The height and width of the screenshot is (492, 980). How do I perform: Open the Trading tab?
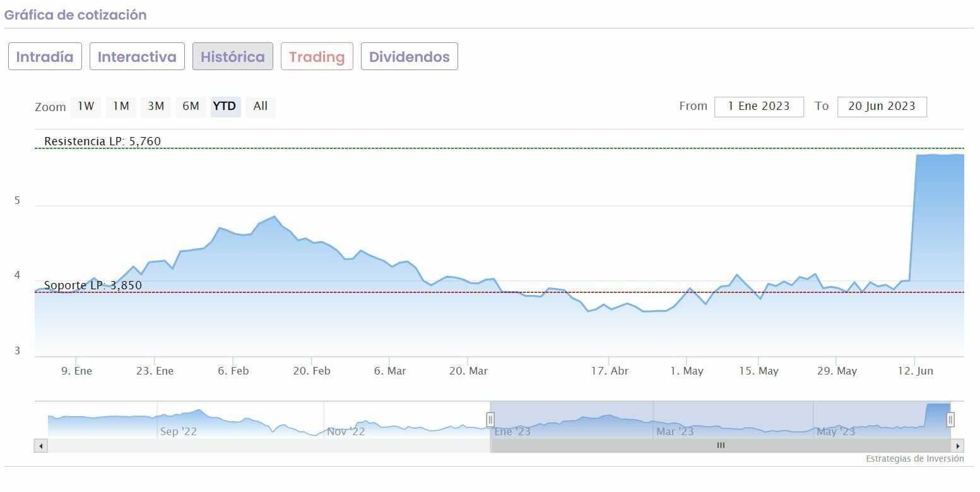[317, 57]
